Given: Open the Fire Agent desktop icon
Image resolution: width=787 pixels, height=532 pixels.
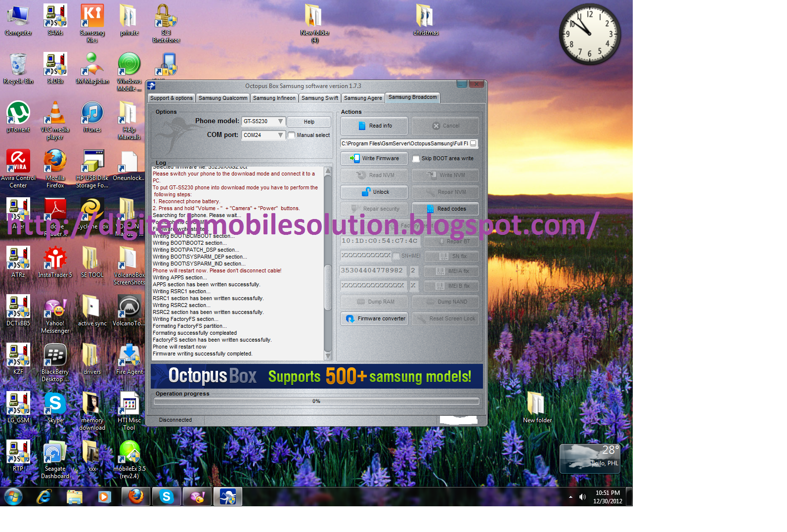Looking at the screenshot, I should (x=129, y=359).
